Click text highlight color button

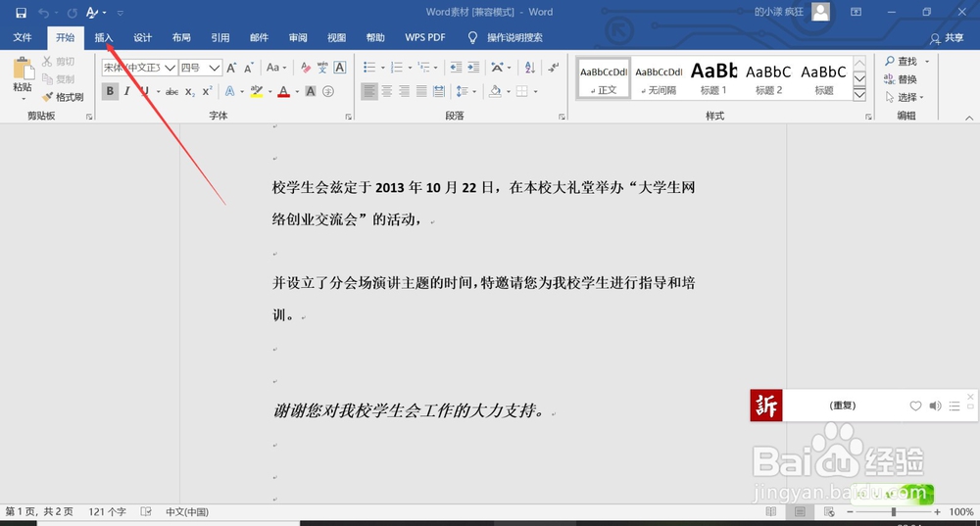click(x=256, y=92)
